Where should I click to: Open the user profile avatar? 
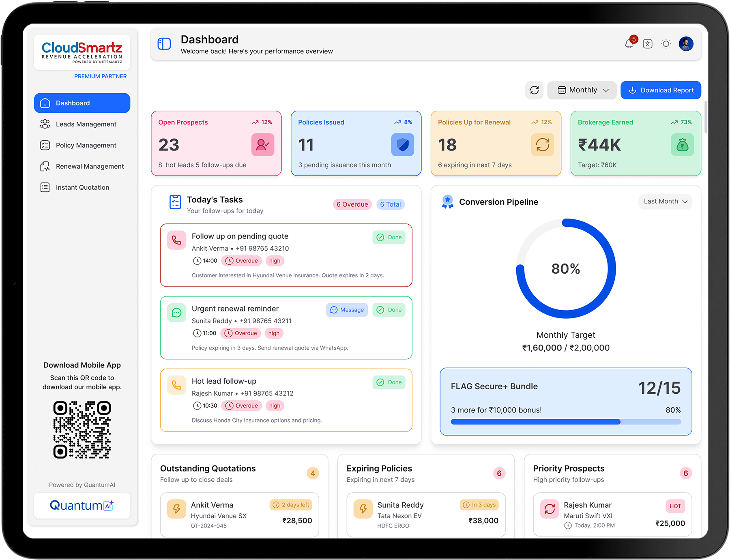point(686,44)
